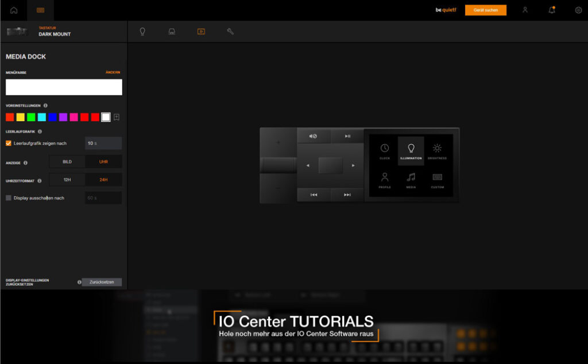
Task: Select the DARK MOUNT keyboard device
Action: [x=55, y=32]
